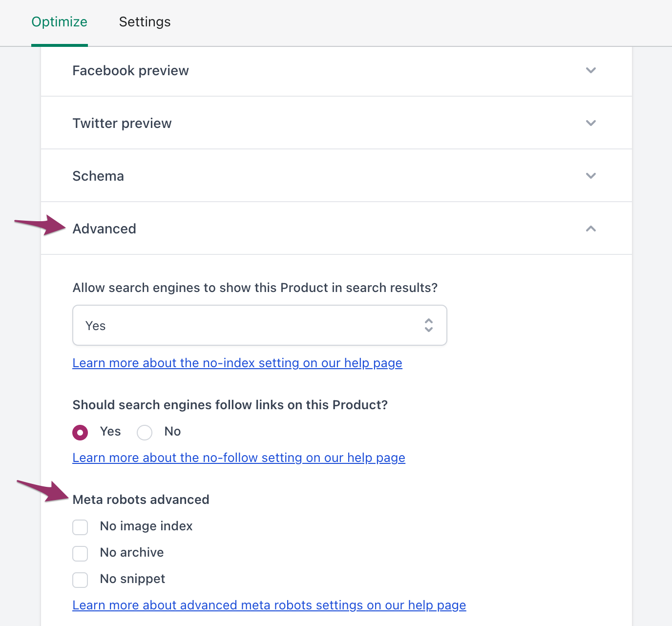Switch to the Settings tab
Image resolution: width=672 pixels, height=626 pixels.
coord(145,22)
